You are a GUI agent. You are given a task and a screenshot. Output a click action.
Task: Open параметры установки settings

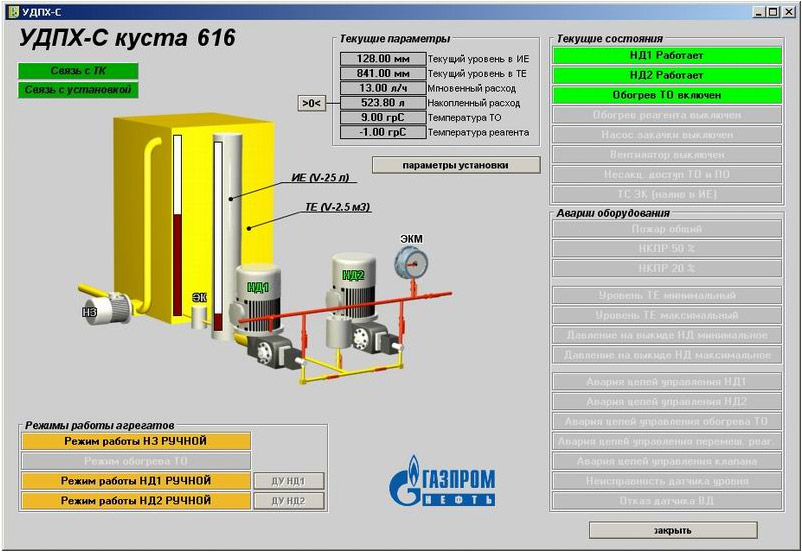pos(455,165)
